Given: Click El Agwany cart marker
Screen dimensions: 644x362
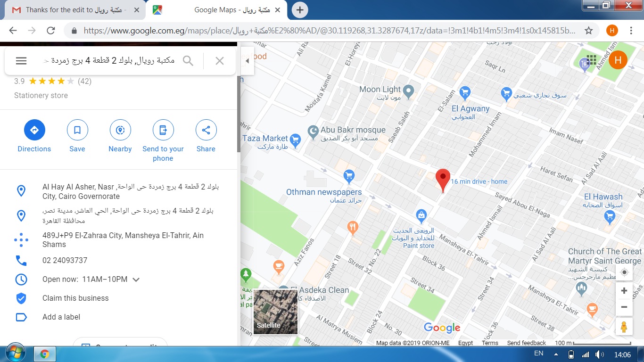Looking at the screenshot, I should (465, 92).
